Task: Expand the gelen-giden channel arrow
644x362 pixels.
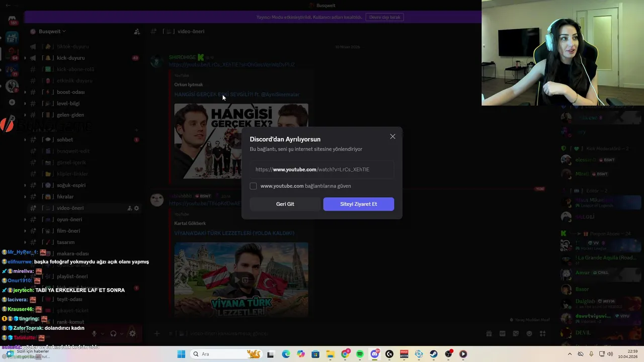Action: coord(25,115)
